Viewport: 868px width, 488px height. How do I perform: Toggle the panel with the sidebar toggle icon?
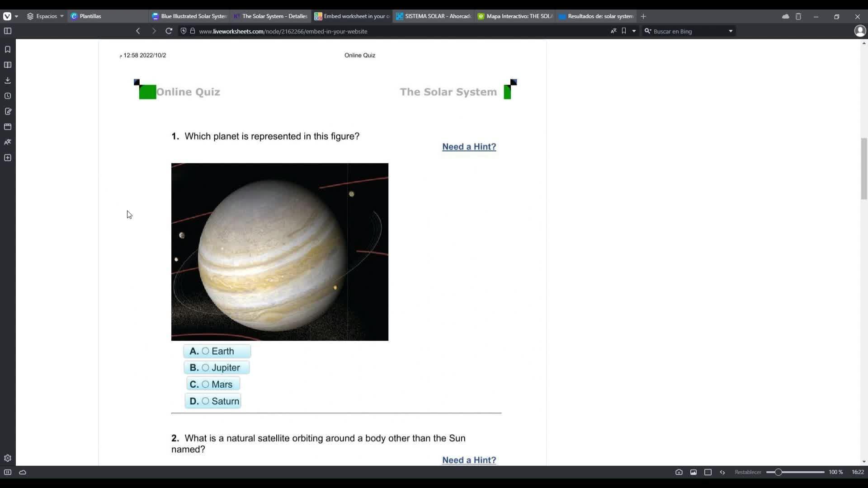coord(8,31)
